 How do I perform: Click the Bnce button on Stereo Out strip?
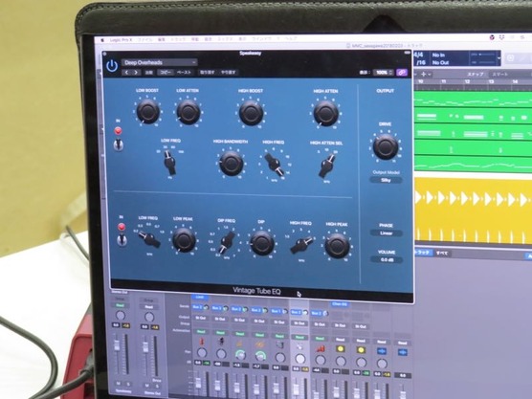(x=157, y=380)
